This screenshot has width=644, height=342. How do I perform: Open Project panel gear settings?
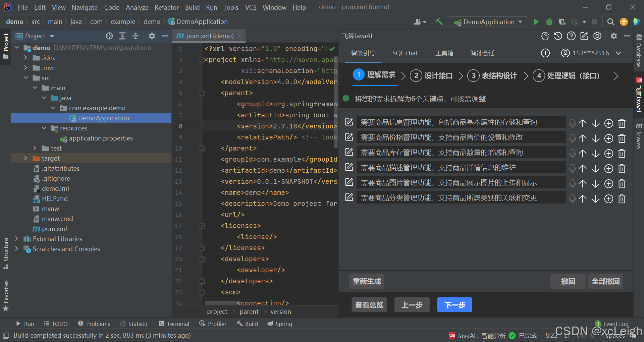(x=152, y=36)
